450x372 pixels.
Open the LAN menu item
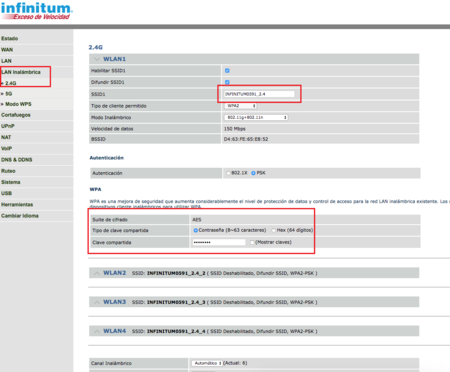(6, 61)
